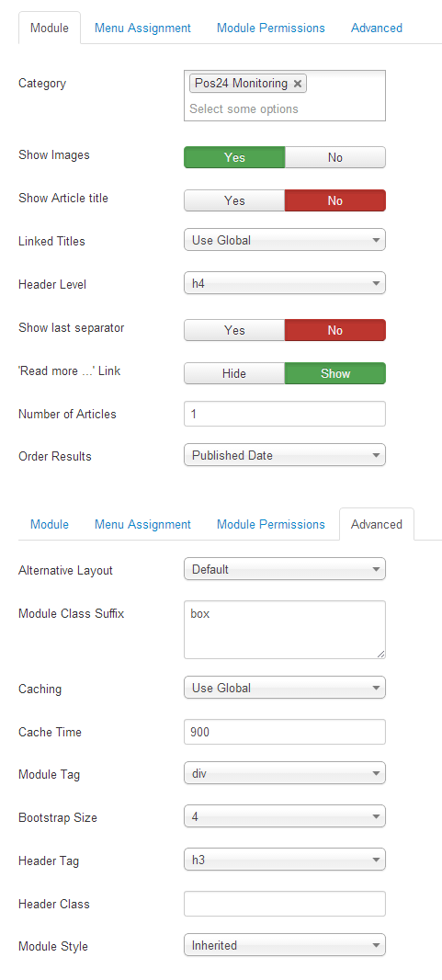Open the Module Tag div dropdown
Screen dimensions: 442x980
pyautogui.click(x=285, y=774)
